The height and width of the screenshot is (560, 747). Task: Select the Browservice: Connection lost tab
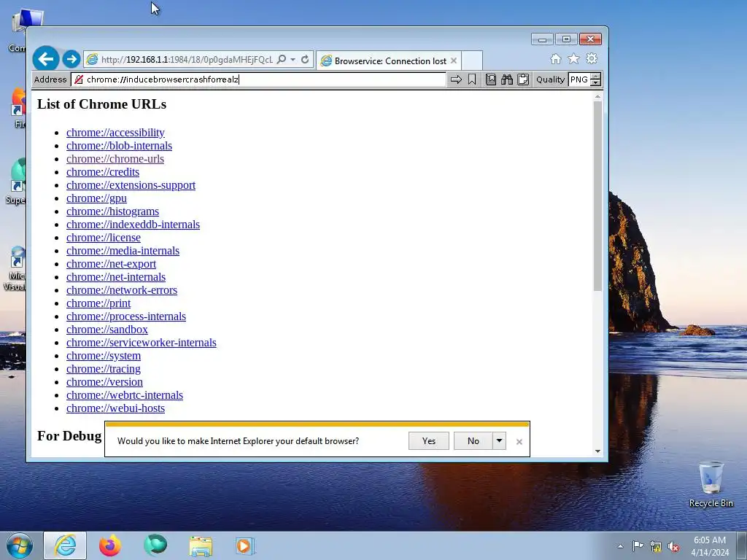tap(389, 61)
